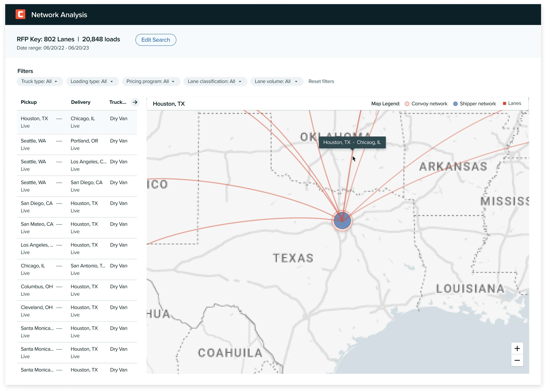Select the Columbus, OH to Houston lane row
The height and width of the screenshot is (392, 547).
pyautogui.click(x=77, y=290)
